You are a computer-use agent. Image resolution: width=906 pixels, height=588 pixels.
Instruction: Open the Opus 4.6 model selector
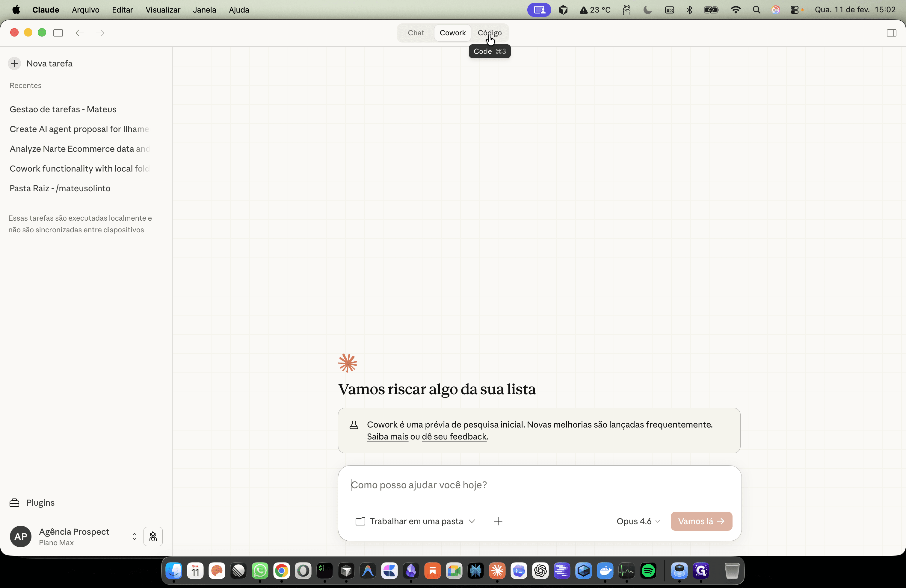[638, 521]
